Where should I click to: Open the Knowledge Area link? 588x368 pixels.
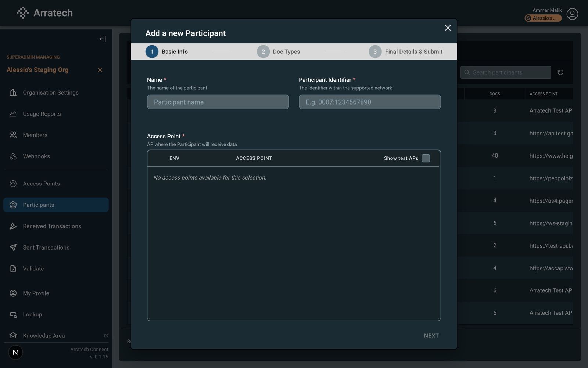(x=56, y=336)
